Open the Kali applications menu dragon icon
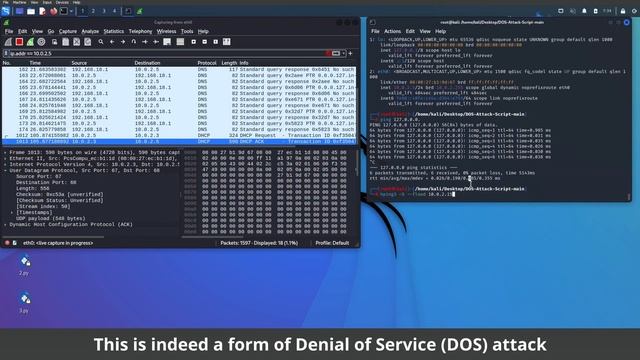The width and height of the screenshot is (640, 360). click(6, 11)
